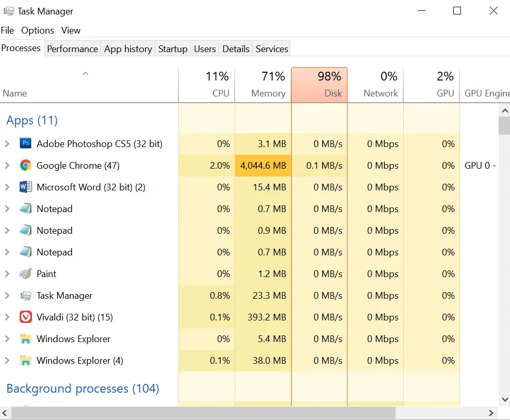Select the Google Chrome (47) process

(x=78, y=165)
